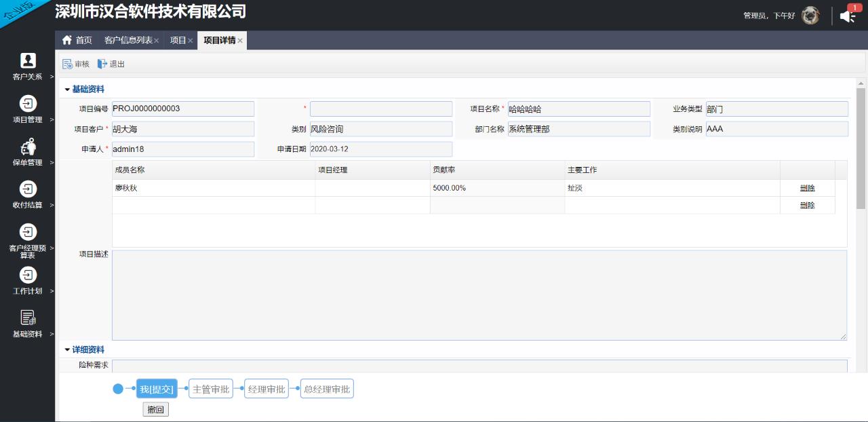Click the 类别说明 field
Viewport: 868px width, 422px height.
point(776,129)
